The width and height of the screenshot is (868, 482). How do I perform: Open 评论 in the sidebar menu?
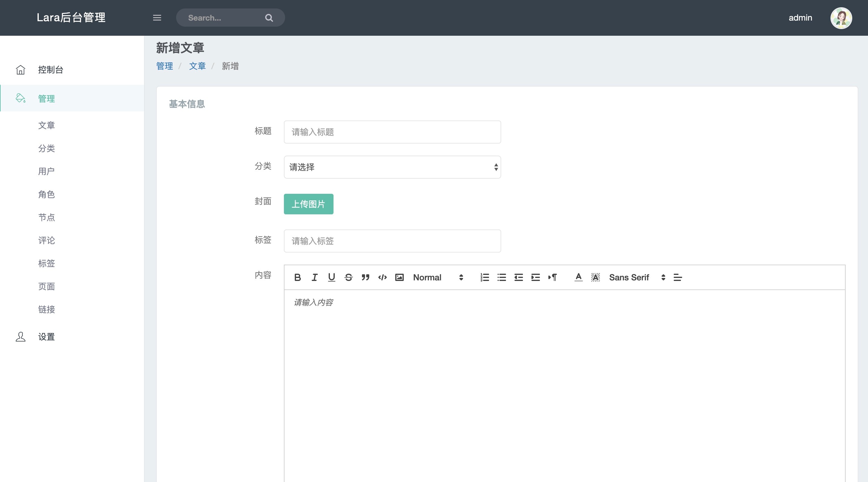[x=47, y=240]
